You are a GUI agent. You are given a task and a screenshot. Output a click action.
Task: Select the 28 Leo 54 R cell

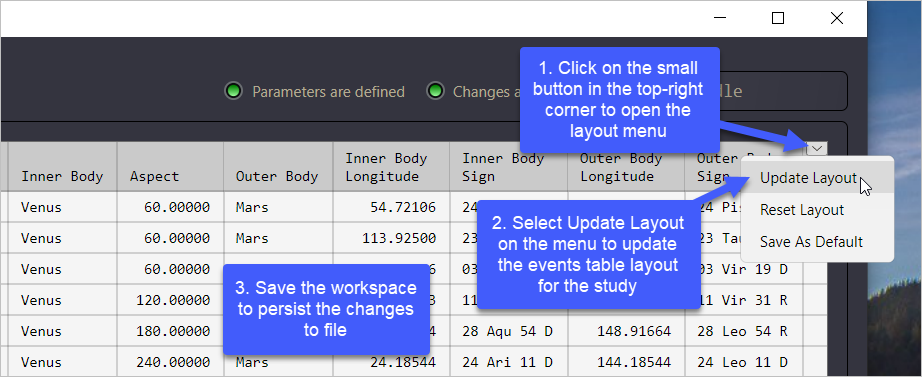click(x=743, y=331)
